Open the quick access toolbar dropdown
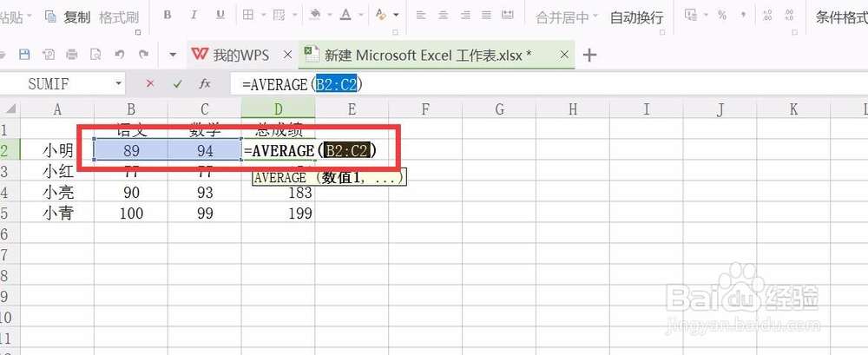This screenshot has height=355, width=868. pos(173,55)
